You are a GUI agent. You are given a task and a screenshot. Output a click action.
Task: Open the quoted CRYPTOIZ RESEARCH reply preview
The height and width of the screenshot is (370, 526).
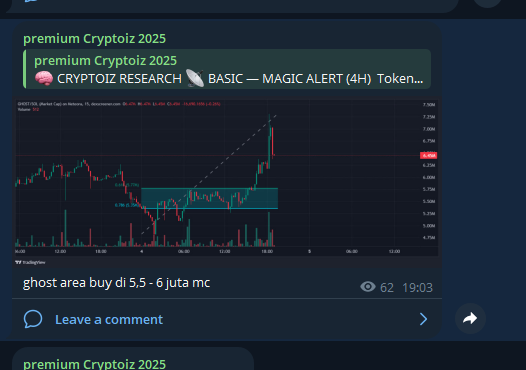pyautogui.click(x=227, y=69)
